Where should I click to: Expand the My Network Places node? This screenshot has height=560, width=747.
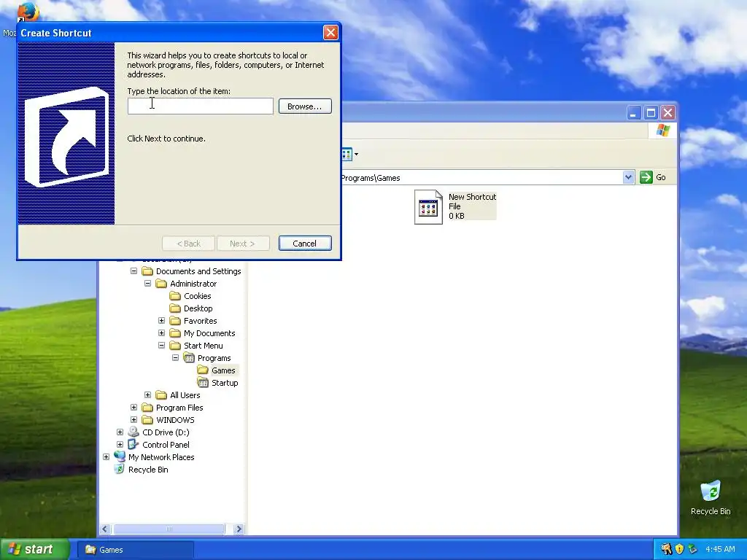coord(107,456)
